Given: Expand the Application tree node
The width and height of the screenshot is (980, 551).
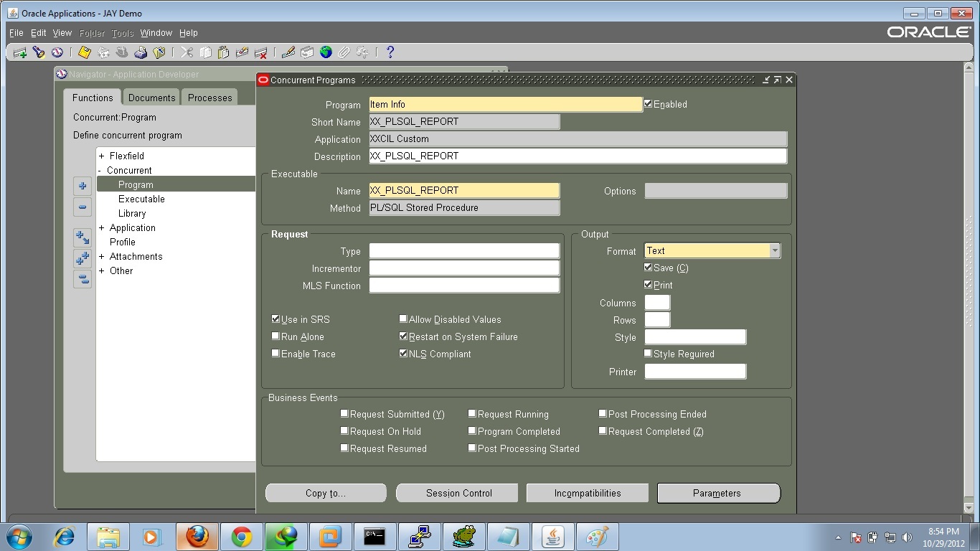Looking at the screenshot, I should click(102, 228).
